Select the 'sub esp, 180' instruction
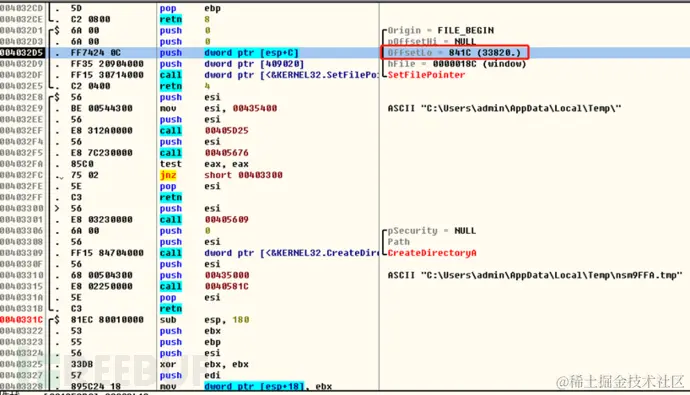 pos(204,320)
